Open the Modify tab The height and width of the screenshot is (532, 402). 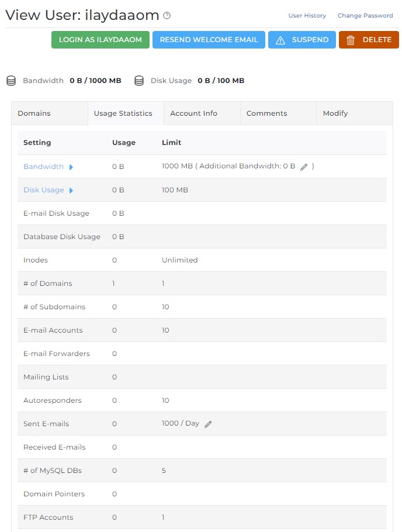pos(335,113)
